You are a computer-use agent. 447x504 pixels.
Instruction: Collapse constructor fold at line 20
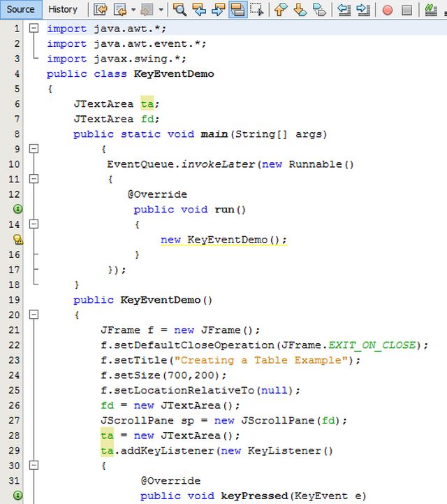[34, 315]
